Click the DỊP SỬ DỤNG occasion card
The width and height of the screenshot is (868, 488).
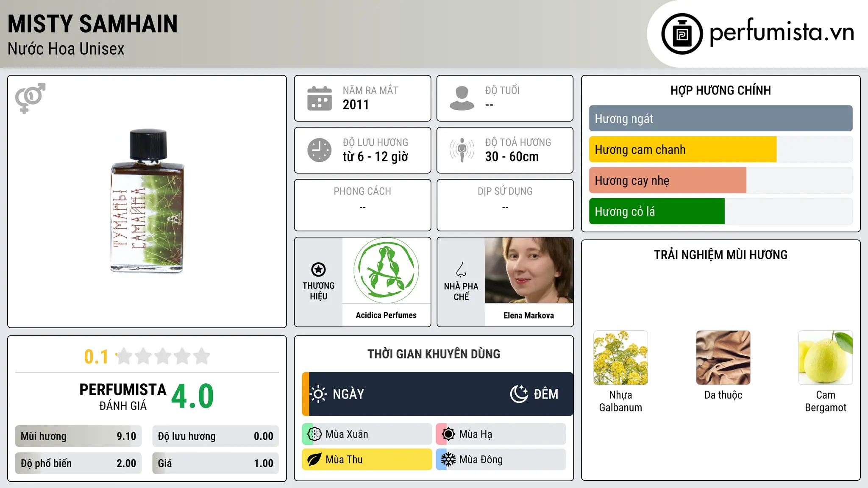pos(505,205)
